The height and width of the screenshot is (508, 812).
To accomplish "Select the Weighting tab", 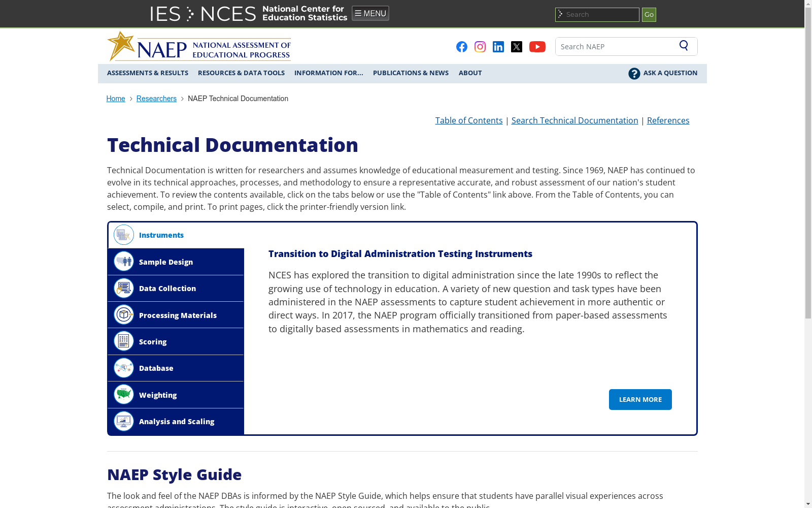I will [176, 395].
